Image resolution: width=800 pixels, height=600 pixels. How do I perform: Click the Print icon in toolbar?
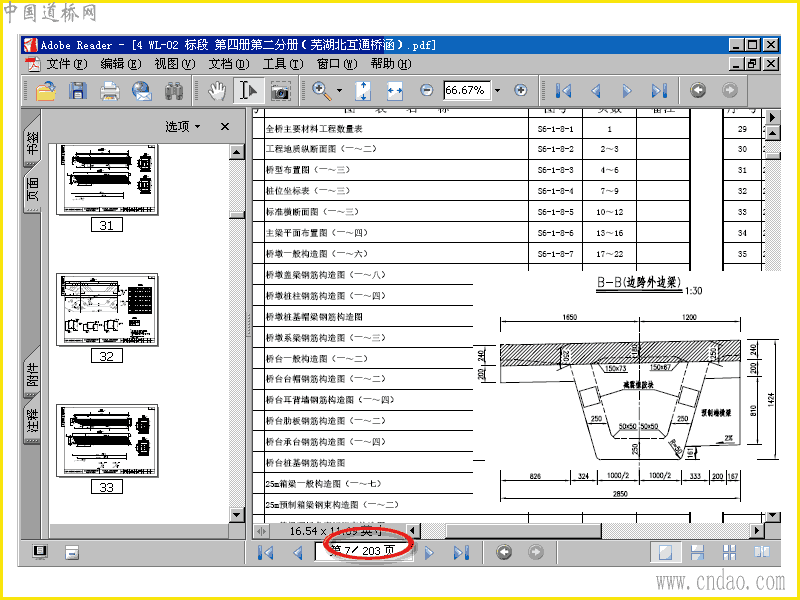coord(110,91)
